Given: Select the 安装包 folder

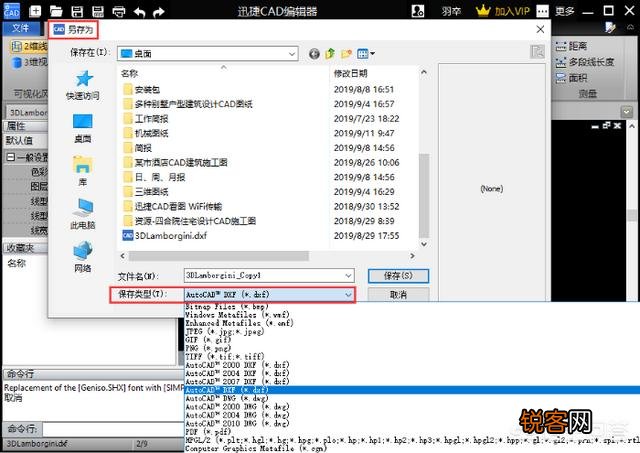Looking at the screenshot, I should [x=141, y=89].
